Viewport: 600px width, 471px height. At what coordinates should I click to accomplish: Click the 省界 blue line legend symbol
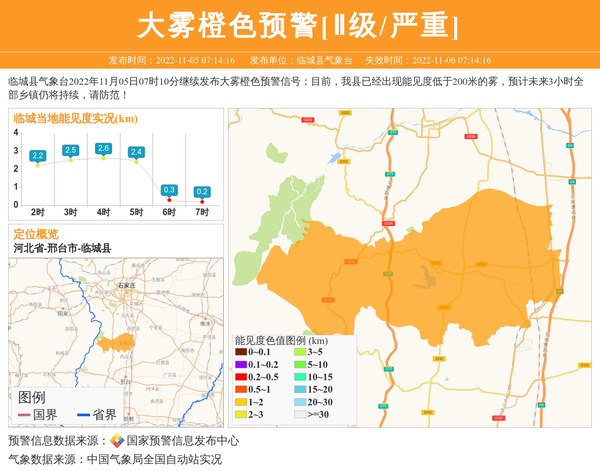(x=82, y=415)
